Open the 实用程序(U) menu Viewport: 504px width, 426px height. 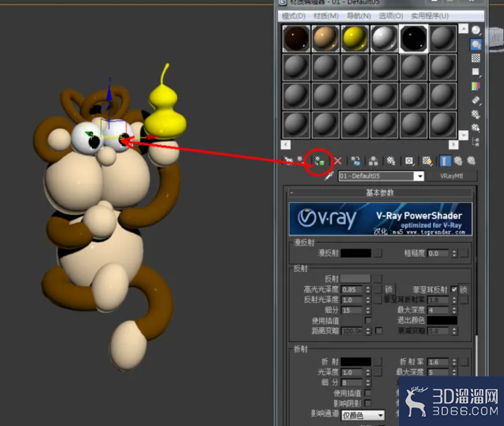pos(430,16)
